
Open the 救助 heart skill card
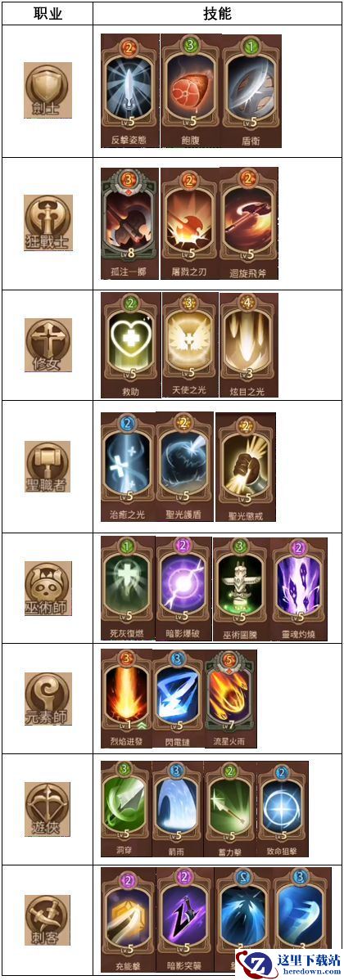pos(130,345)
